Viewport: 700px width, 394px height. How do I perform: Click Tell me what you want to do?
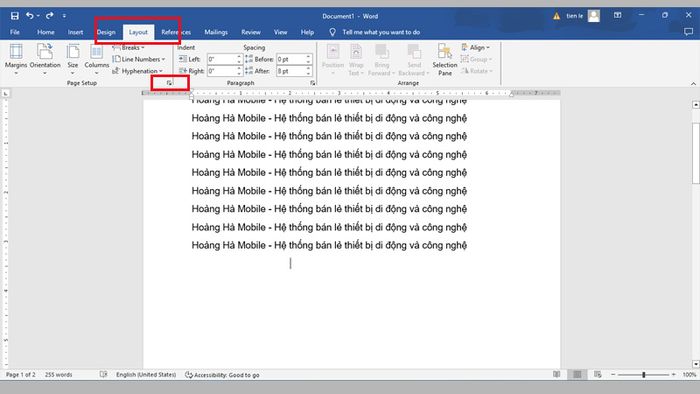pos(381,32)
